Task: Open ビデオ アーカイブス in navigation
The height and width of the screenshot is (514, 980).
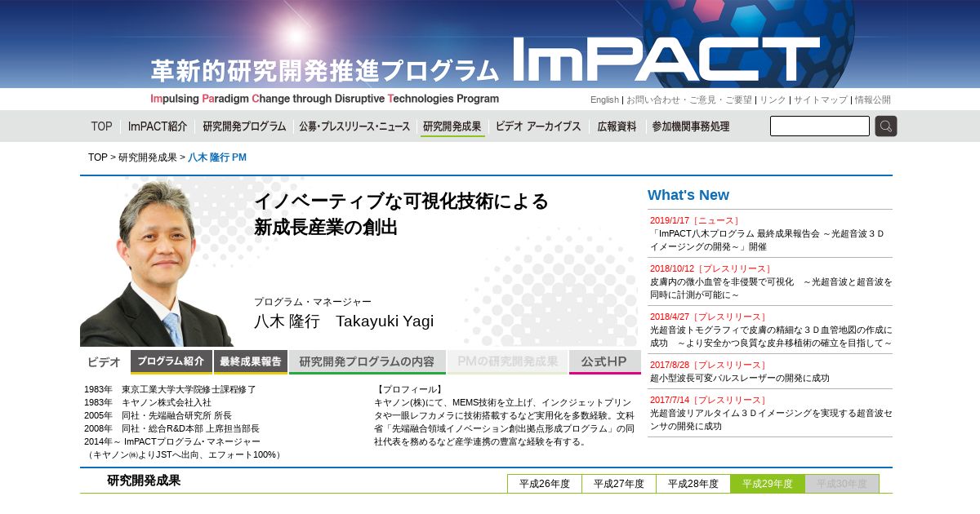Action: 538,126
